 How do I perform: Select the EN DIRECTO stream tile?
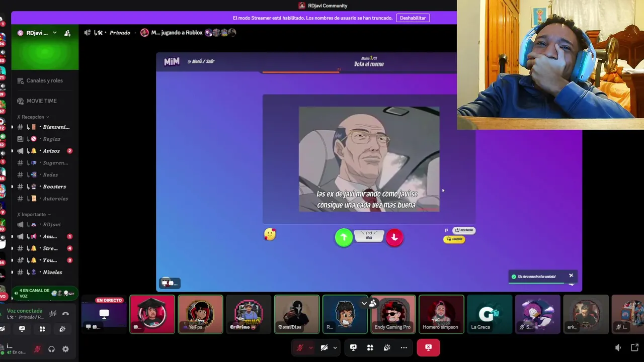(104, 314)
